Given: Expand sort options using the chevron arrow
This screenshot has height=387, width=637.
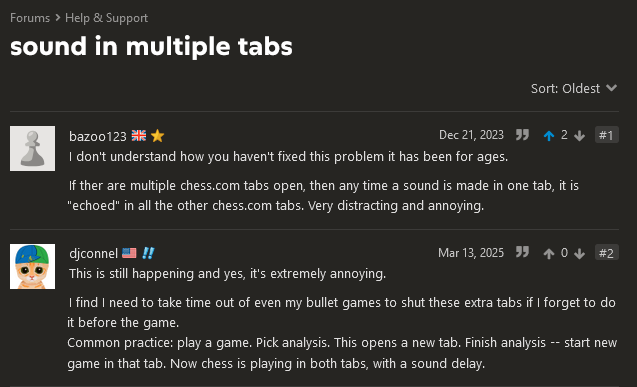Looking at the screenshot, I should coord(611,88).
